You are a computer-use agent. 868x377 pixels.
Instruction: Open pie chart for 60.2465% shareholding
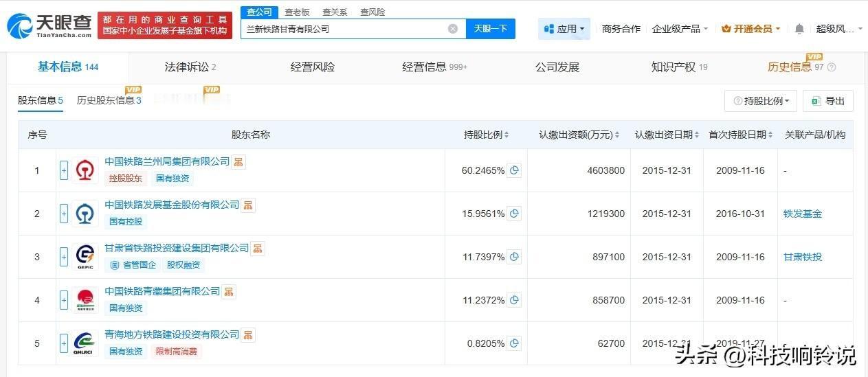(514, 170)
